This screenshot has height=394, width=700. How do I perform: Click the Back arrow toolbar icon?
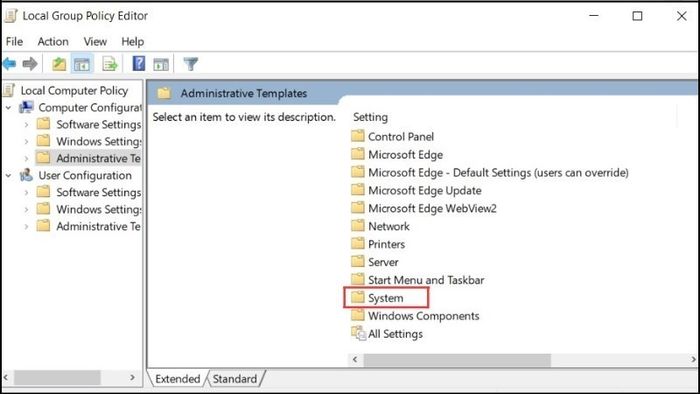click(x=10, y=64)
